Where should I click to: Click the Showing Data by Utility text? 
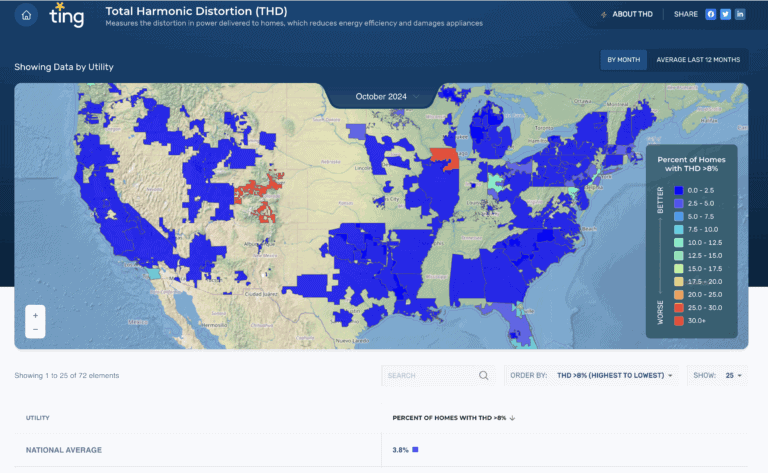(x=64, y=67)
